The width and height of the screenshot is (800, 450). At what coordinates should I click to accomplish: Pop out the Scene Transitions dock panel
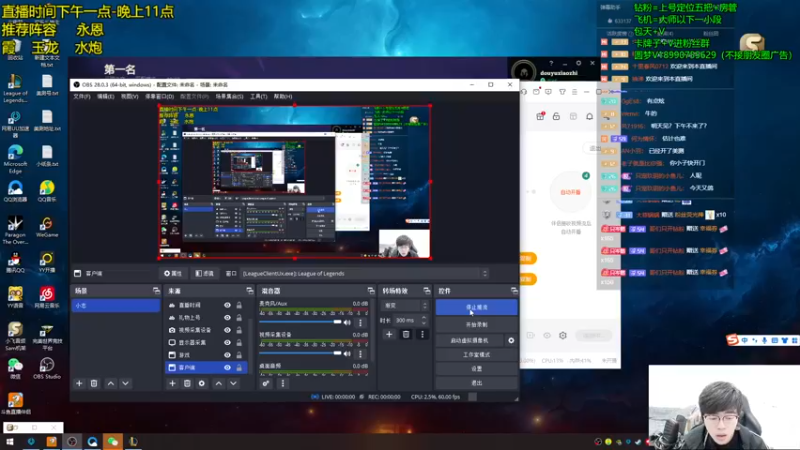point(427,291)
